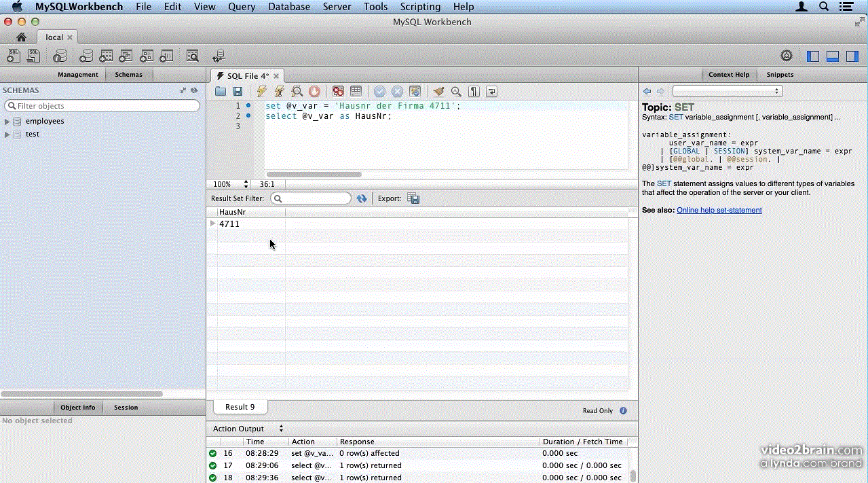Go forward in context help
The width and height of the screenshot is (868, 483).
(661, 91)
